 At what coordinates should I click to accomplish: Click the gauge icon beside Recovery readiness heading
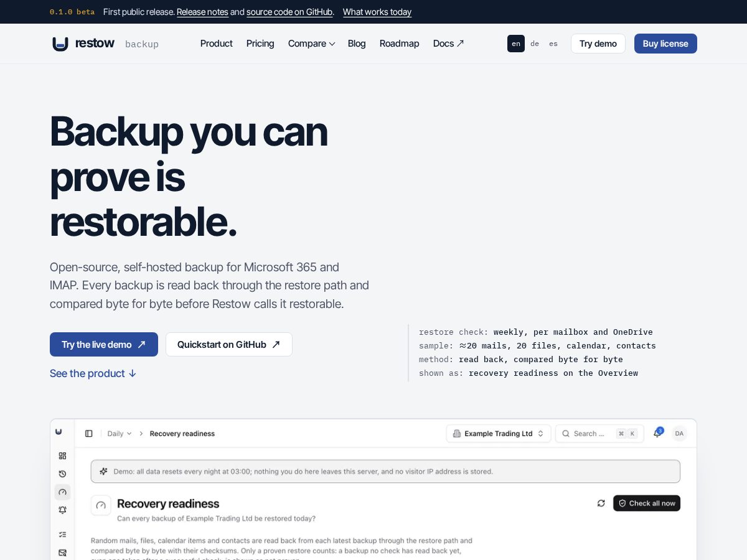click(101, 505)
